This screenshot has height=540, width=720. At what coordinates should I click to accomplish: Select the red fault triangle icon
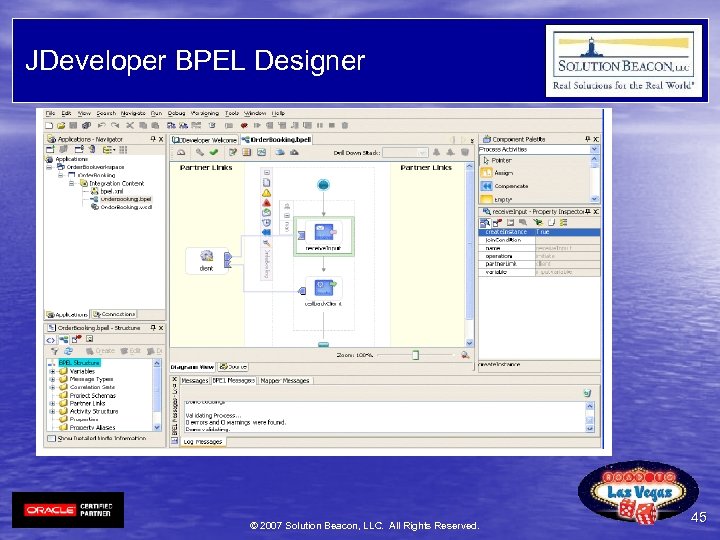(x=266, y=203)
